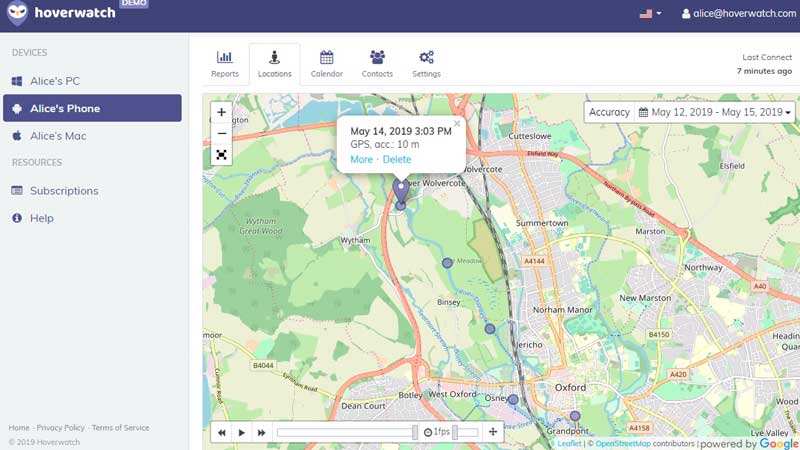Open the Contacts tab
Screen dimensions: 800x450
pos(377,64)
